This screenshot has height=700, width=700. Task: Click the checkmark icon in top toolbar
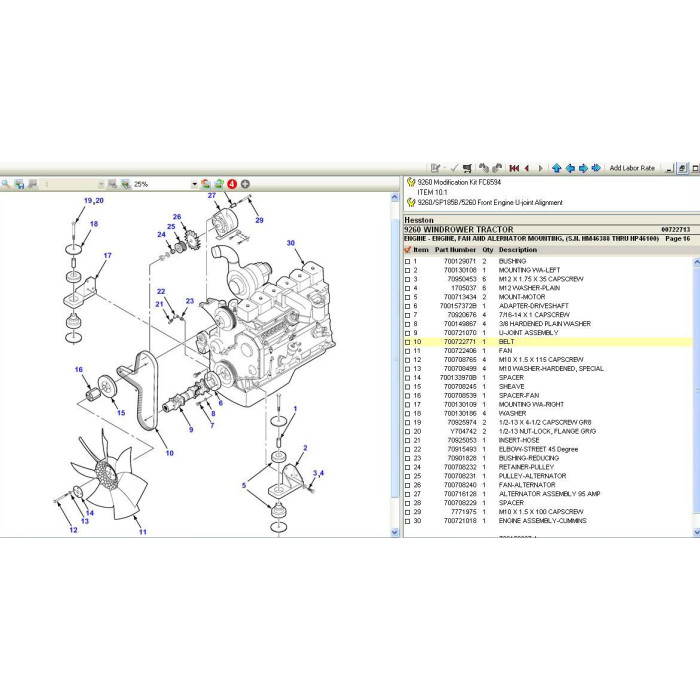[454, 168]
